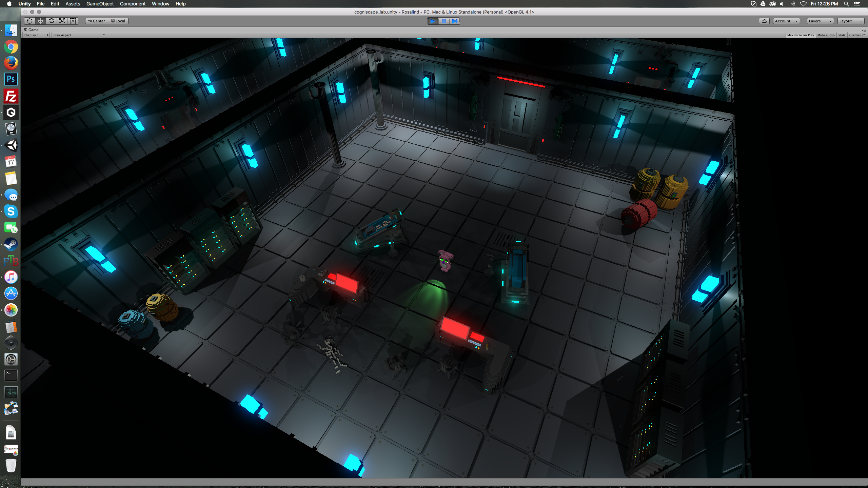The height and width of the screenshot is (488, 868).
Task: Select the Rotate tool
Action: (x=51, y=21)
